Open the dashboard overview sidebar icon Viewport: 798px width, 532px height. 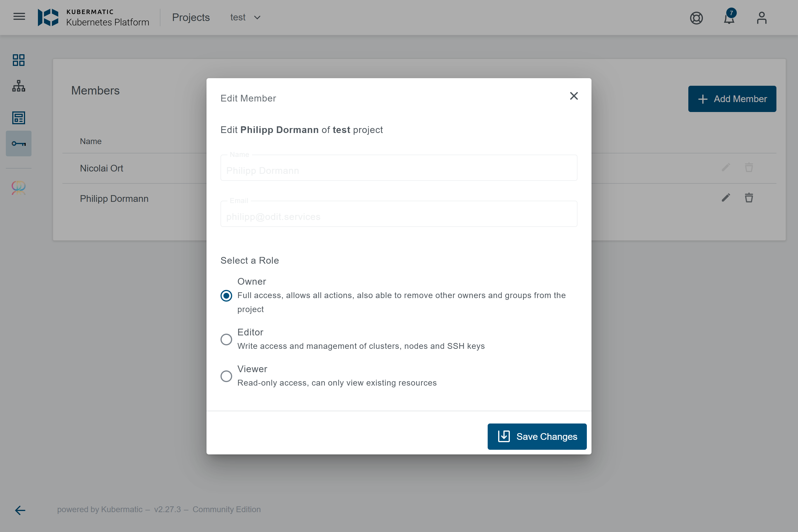point(19,60)
